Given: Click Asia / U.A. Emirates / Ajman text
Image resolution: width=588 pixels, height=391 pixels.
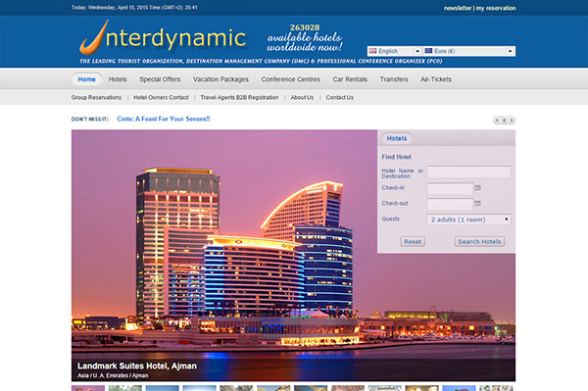Looking at the screenshot, I should pyautogui.click(x=113, y=375).
